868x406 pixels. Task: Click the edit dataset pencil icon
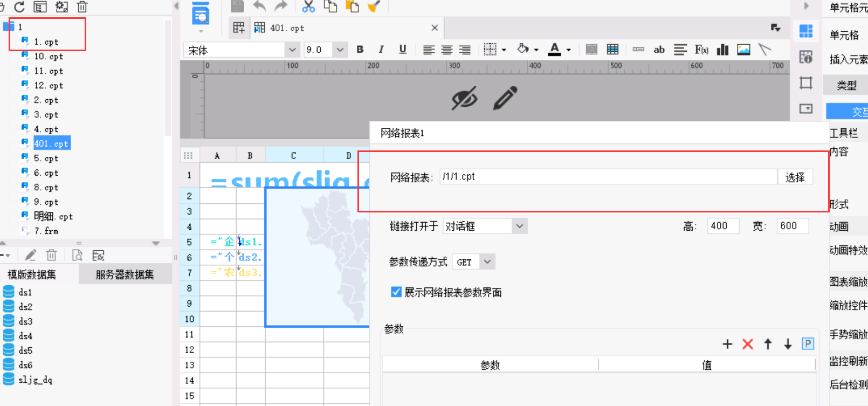click(x=31, y=255)
